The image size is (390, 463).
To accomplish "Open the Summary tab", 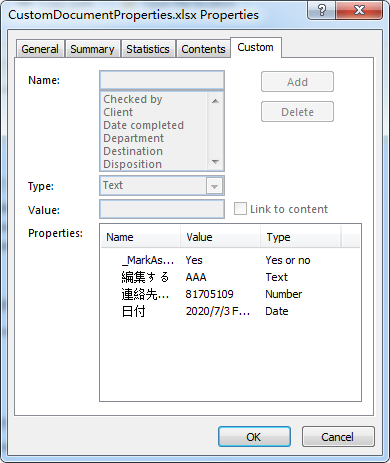I will point(92,49).
